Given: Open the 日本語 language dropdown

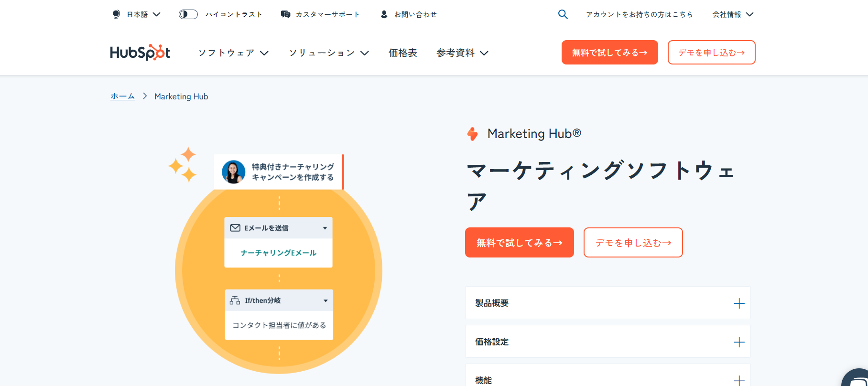Looking at the screenshot, I should (143, 14).
